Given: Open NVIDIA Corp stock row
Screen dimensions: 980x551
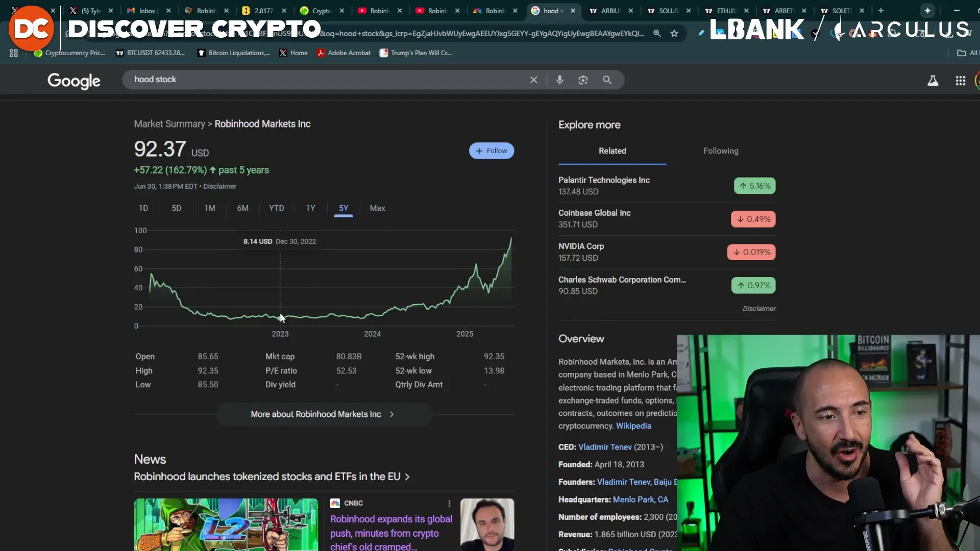Looking at the screenshot, I should (667, 252).
